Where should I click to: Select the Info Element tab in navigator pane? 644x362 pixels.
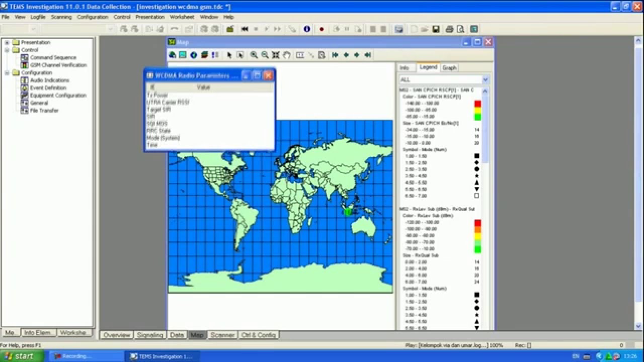tap(39, 333)
